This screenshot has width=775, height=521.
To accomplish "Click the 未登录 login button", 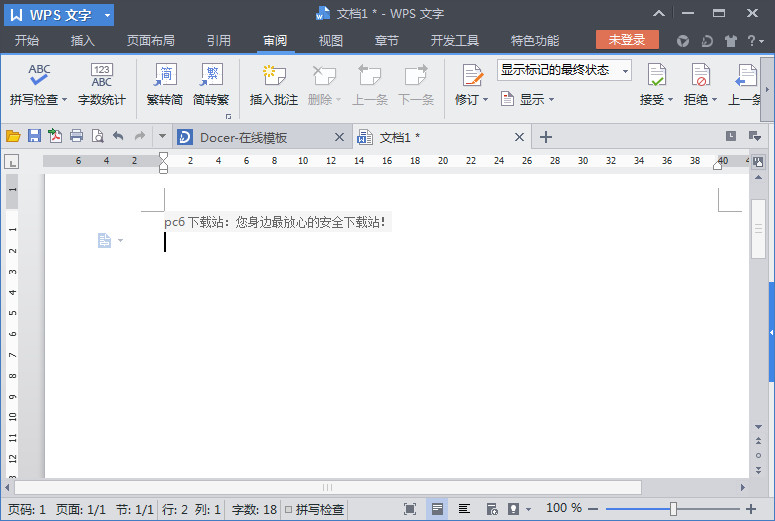I will tap(627, 40).
